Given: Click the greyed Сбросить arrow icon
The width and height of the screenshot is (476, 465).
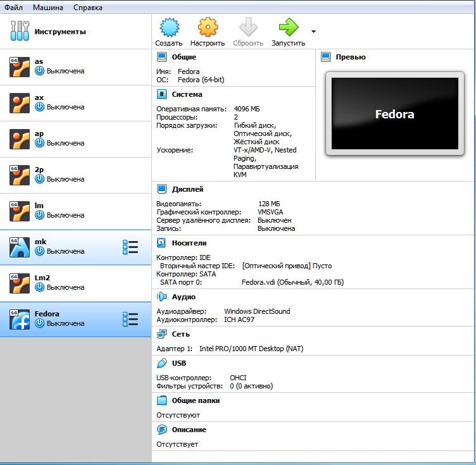Looking at the screenshot, I should 248,27.
